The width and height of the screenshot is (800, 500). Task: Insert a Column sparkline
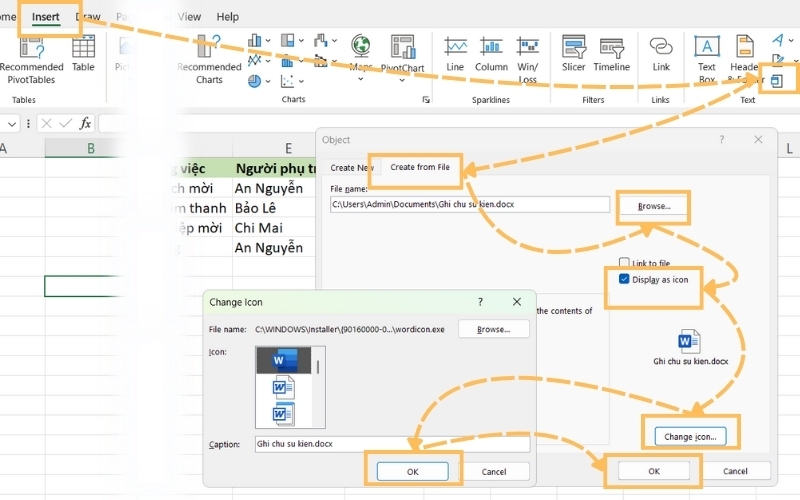[491, 54]
